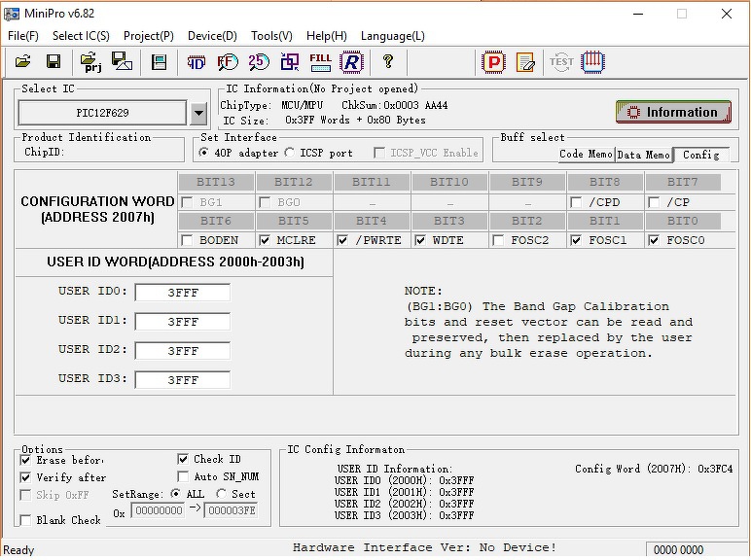The image size is (751, 560).
Task: Uncheck the MCLRE checkbox
Action: [x=265, y=240]
